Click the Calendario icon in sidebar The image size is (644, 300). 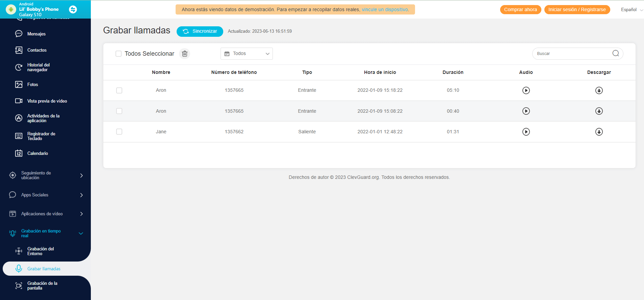coord(19,153)
